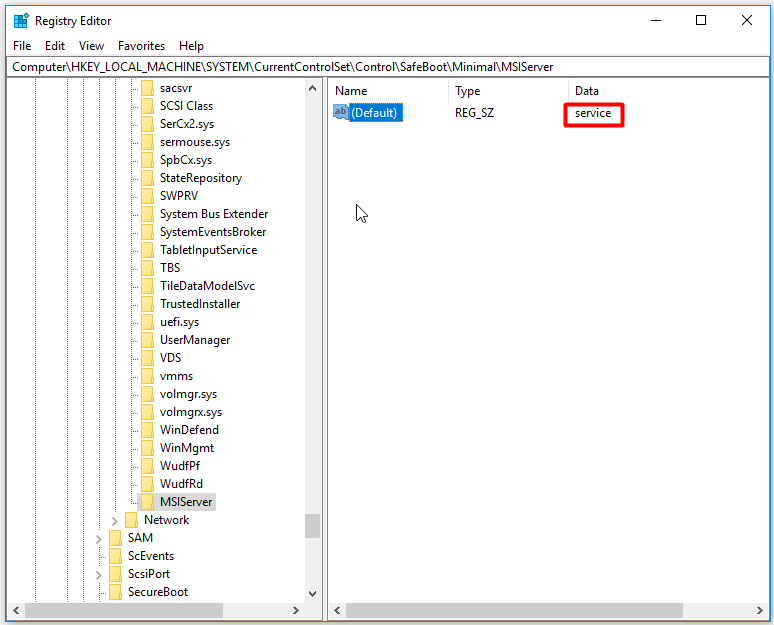Expand the Network key

pyautogui.click(x=115, y=521)
